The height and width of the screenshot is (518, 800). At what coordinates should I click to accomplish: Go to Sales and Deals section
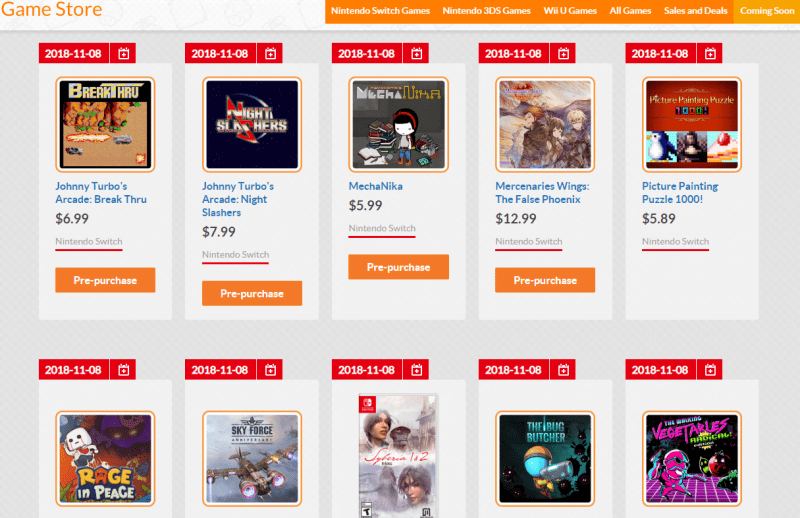[x=695, y=11]
